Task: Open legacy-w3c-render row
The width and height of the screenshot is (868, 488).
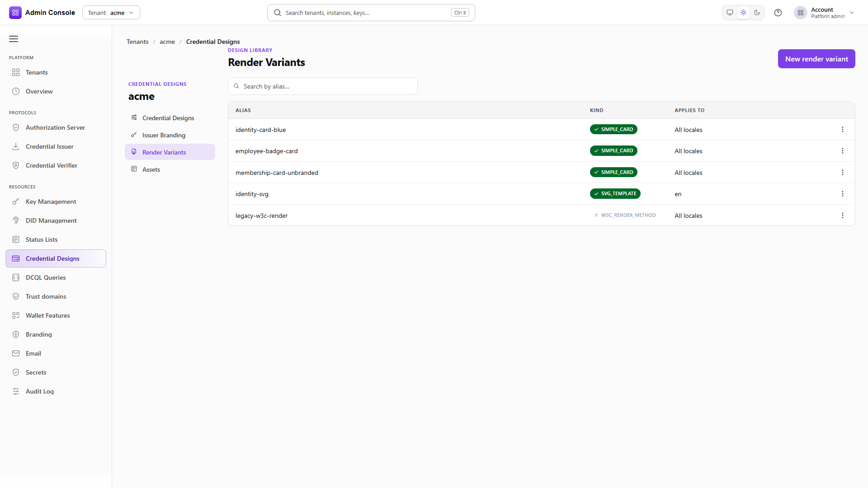Action: point(542,216)
